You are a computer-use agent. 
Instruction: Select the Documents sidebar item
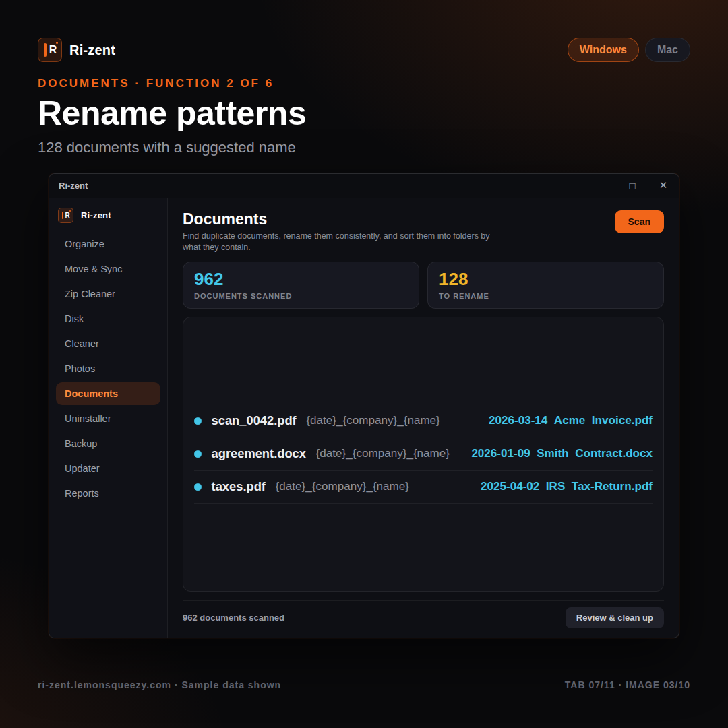[108, 394]
